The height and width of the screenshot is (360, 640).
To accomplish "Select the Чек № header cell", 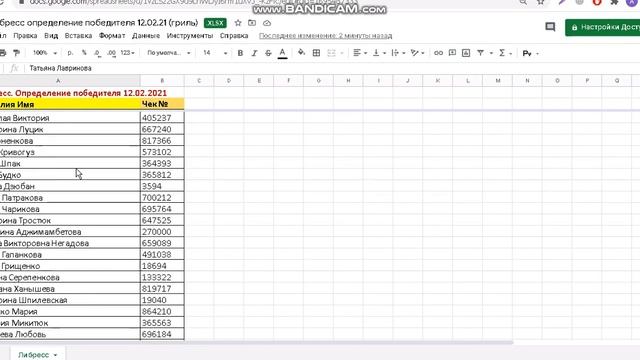I will [162, 104].
